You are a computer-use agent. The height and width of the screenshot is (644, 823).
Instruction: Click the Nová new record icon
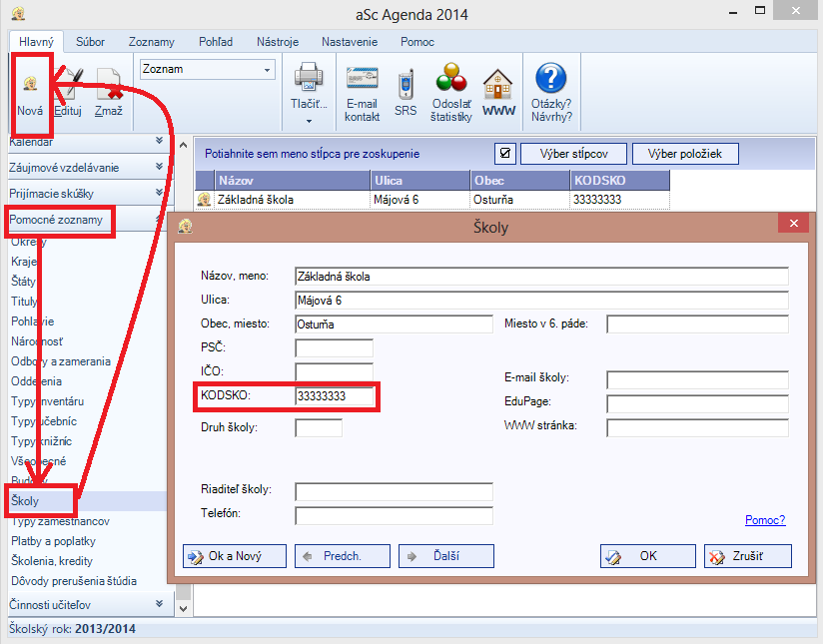point(30,83)
